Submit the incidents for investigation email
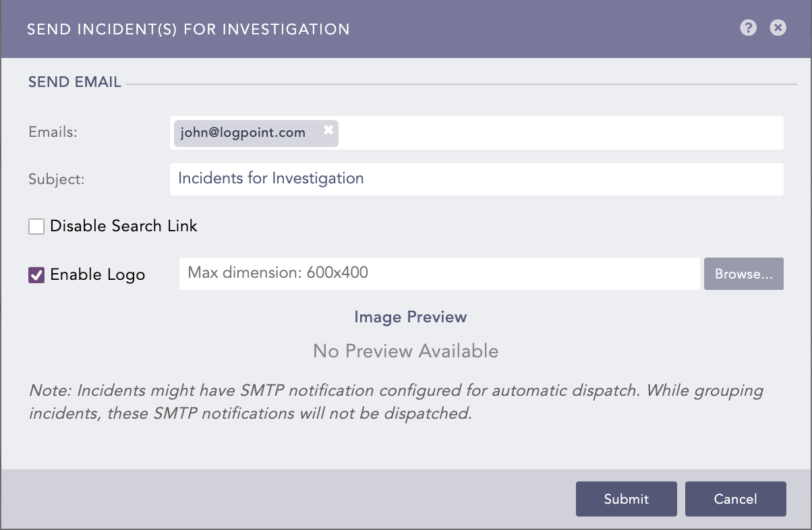Viewport: 812px width, 530px height. 626,499
